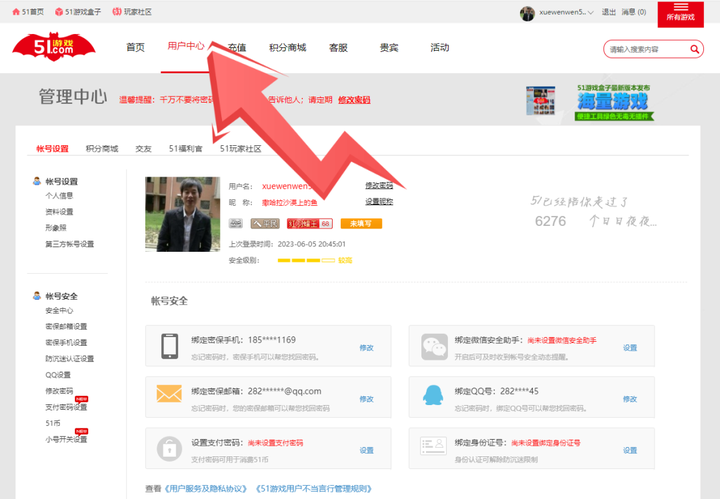The height and width of the screenshot is (499, 720).
Task: Click 退出 to log out
Action: coord(609,12)
